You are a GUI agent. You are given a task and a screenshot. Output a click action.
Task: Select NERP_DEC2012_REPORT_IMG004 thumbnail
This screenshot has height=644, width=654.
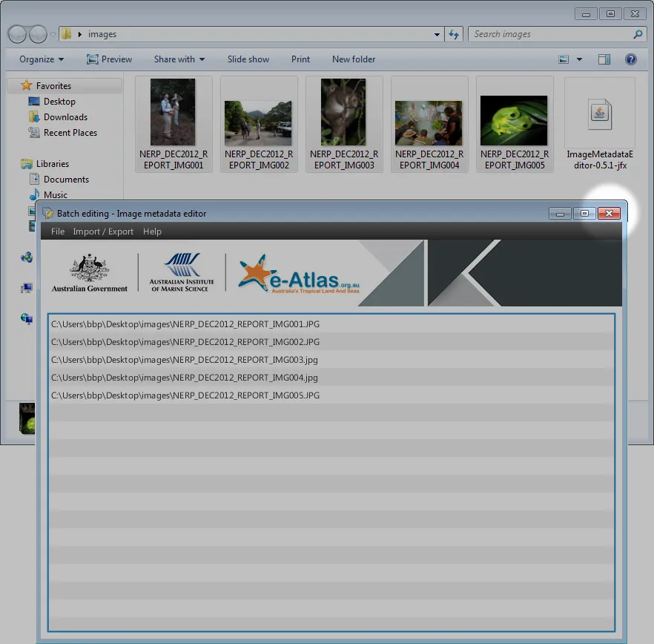click(429, 124)
